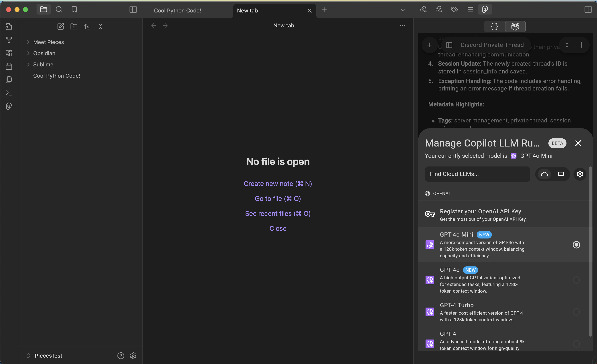Navigate forward with the right arrow
Image resolution: width=597 pixels, height=364 pixels.
pos(165,26)
